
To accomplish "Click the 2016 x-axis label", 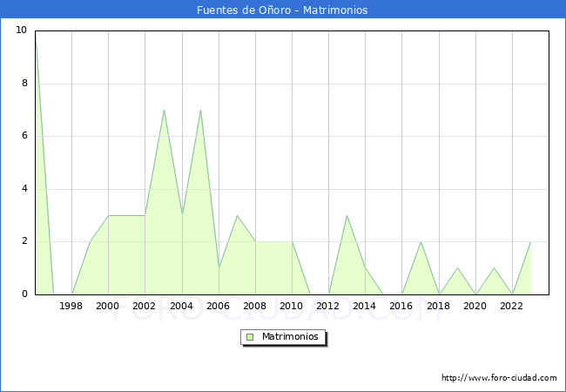I will [401, 306].
